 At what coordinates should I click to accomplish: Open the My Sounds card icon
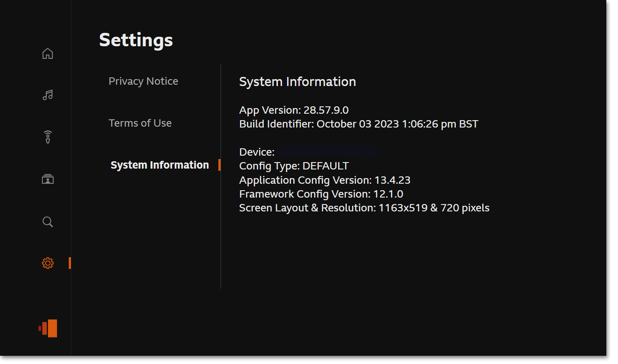point(48,179)
